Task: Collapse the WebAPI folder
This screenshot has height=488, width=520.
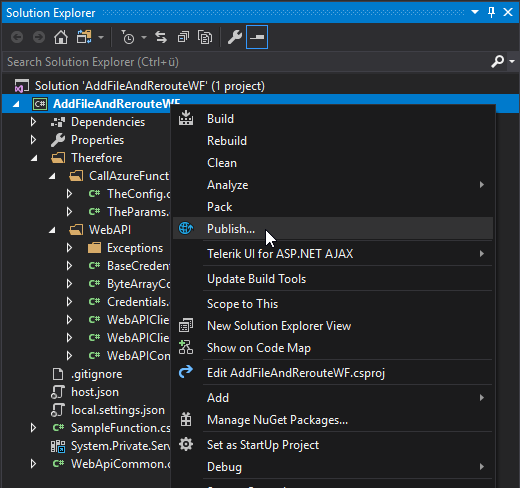Action: point(52,230)
